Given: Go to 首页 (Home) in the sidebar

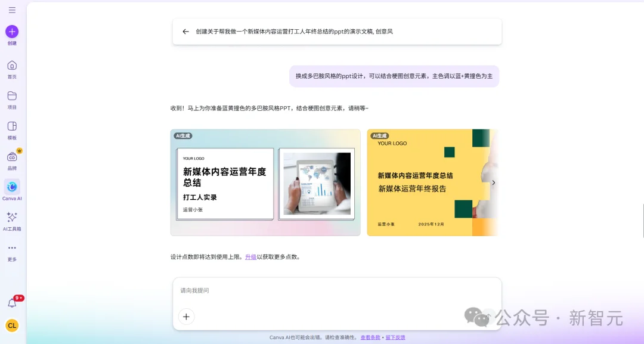Looking at the screenshot, I should [12, 66].
